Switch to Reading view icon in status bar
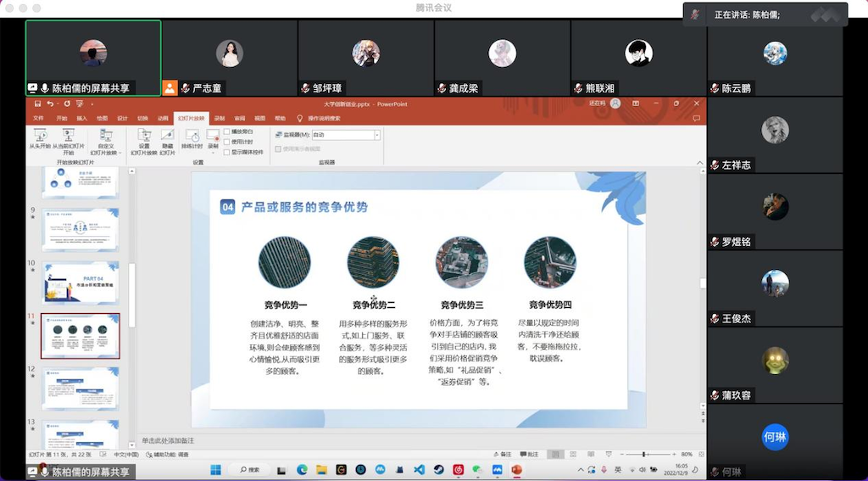 (x=591, y=455)
